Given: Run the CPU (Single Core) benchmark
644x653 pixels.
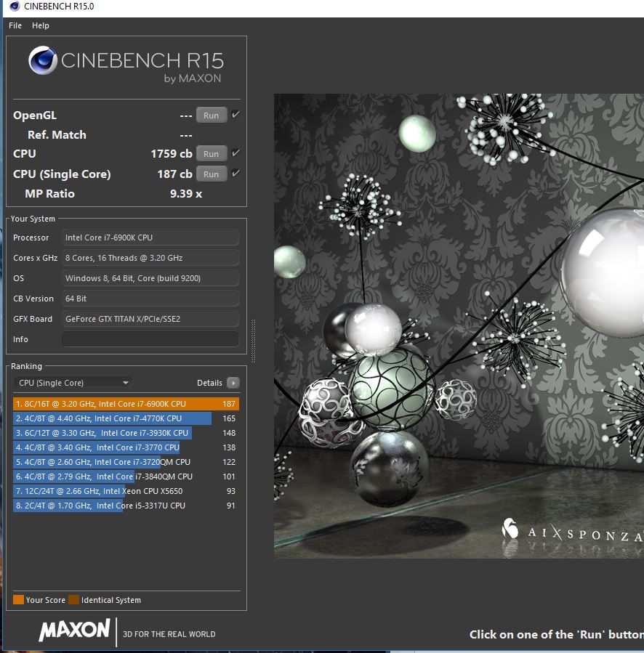Looking at the screenshot, I should point(212,174).
